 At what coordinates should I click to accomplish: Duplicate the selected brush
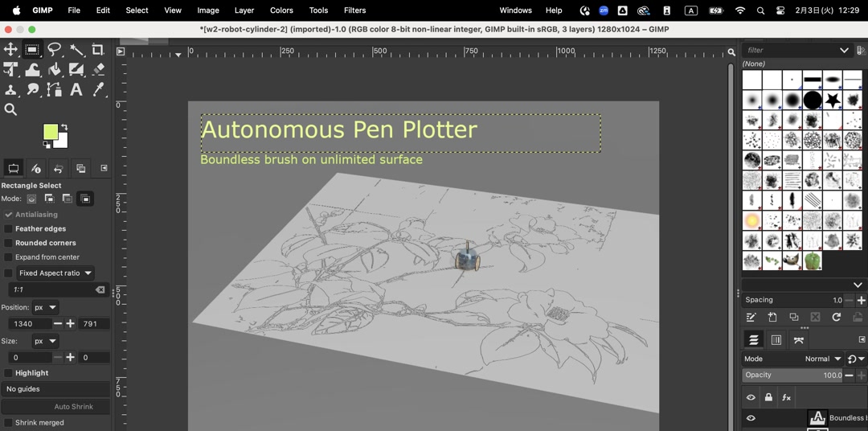(x=794, y=317)
